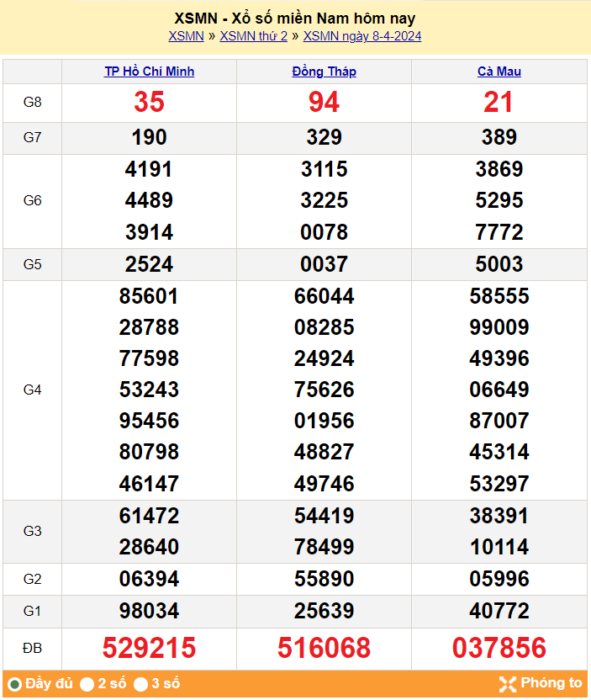This screenshot has height=700, width=591.
Task: Click the Phóng to expand icon
Action: pyautogui.click(x=507, y=683)
